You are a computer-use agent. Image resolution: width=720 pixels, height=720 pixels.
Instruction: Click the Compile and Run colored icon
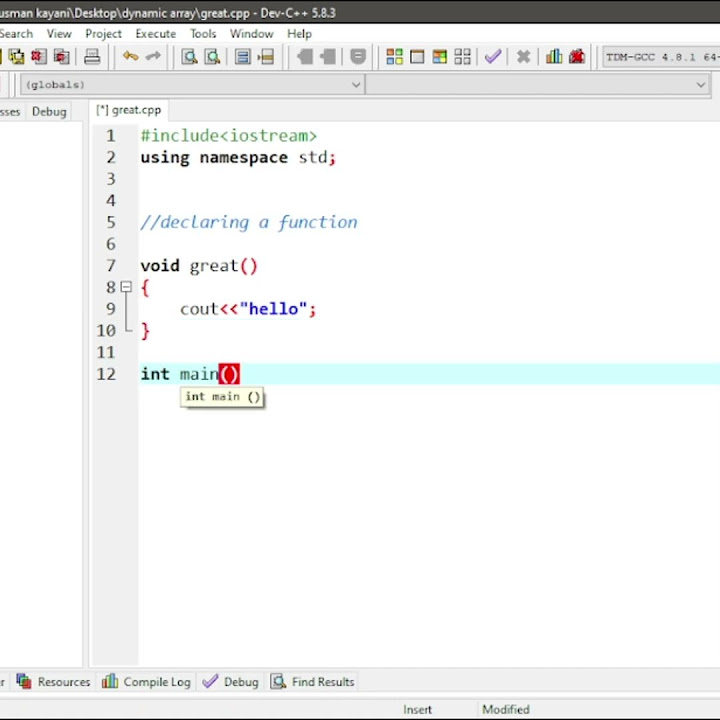point(439,57)
